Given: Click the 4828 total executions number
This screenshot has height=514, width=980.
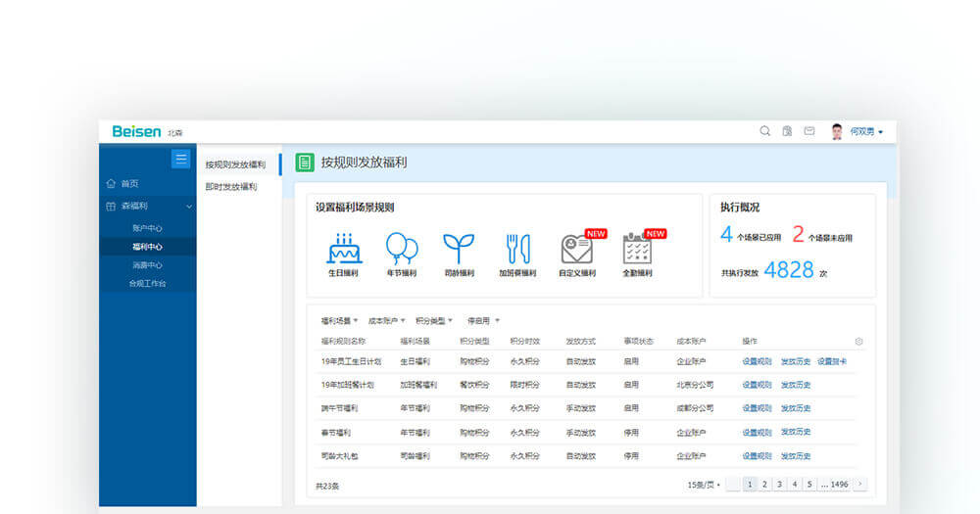Looking at the screenshot, I should [789, 270].
